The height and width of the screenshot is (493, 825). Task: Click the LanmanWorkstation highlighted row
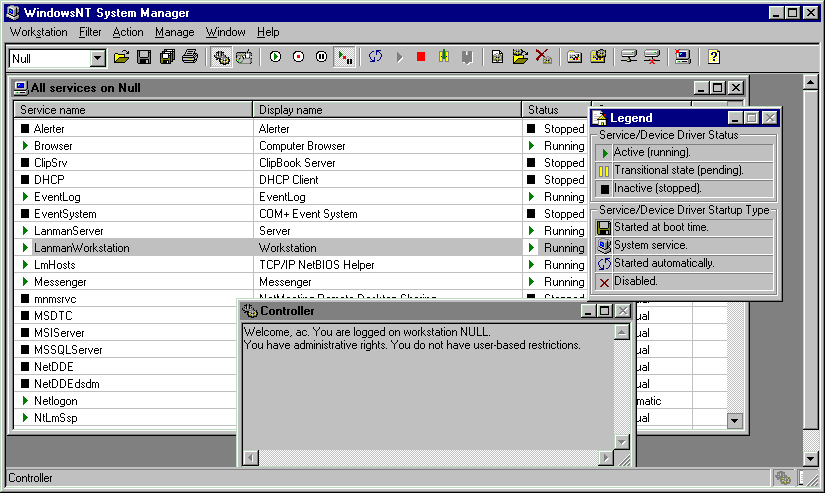pyautogui.click(x=300, y=248)
